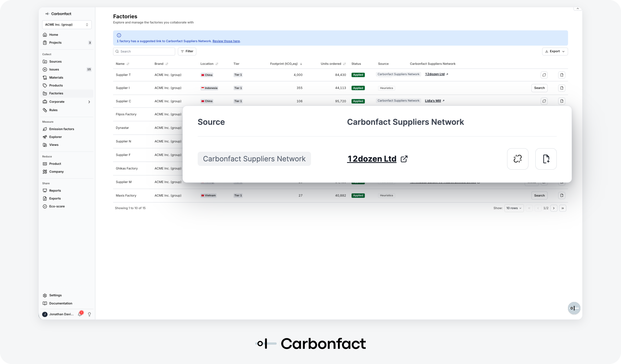
Task: Click the large document-plus icon in the enlarged callout
Action: 546,159
